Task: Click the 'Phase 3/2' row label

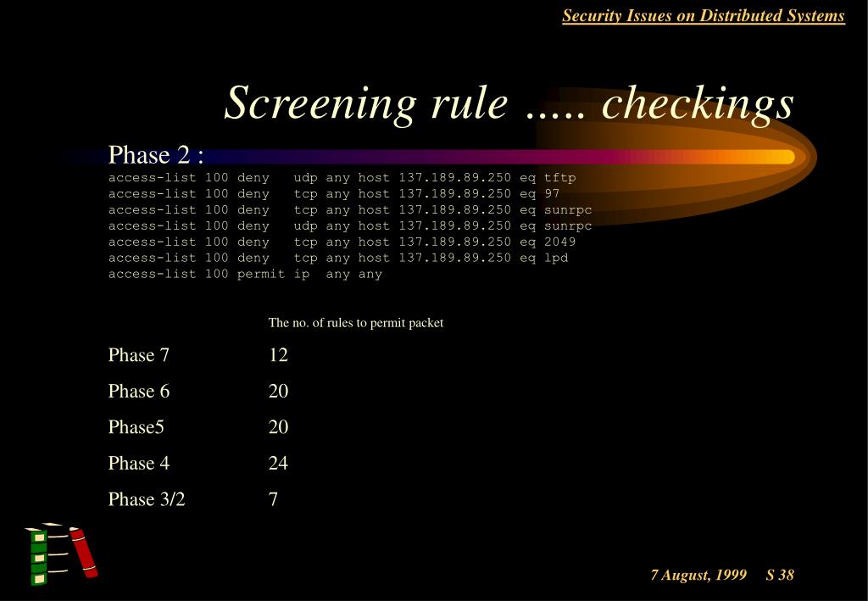Action: (147, 499)
